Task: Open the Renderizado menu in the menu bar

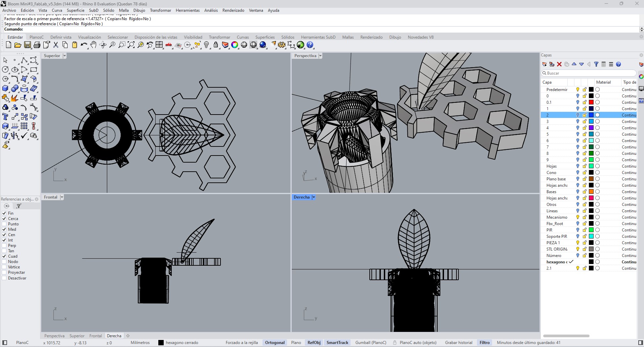Action: tap(233, 10)
